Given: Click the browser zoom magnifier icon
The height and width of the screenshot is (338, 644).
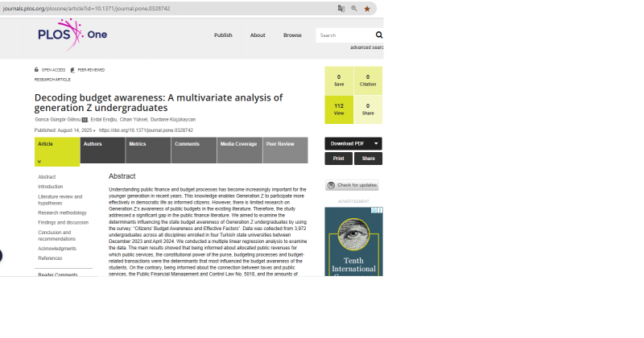Looking at the screenshot, I should tap(354, 8).
